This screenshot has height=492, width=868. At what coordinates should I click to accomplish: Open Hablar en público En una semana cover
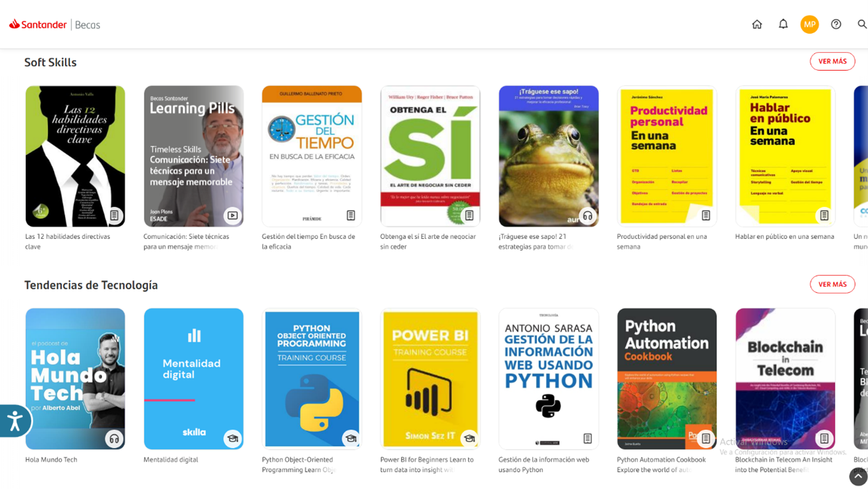coord(785,156)
